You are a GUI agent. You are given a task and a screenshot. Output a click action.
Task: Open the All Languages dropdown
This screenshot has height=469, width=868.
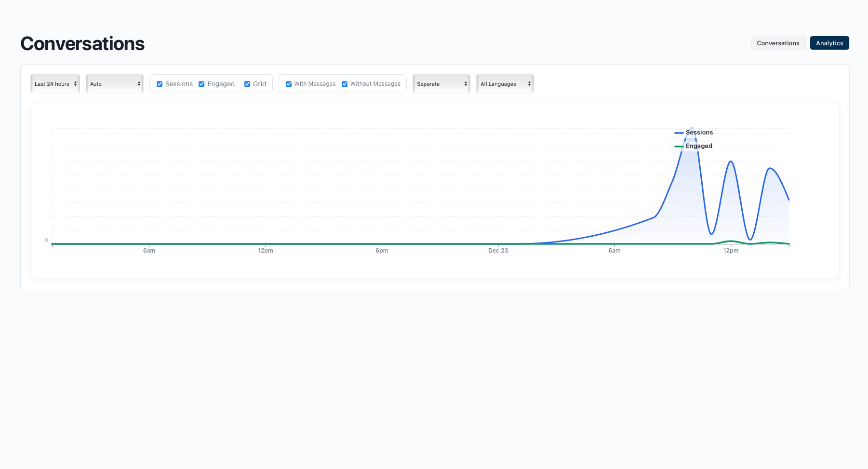(x=505, y=83)
